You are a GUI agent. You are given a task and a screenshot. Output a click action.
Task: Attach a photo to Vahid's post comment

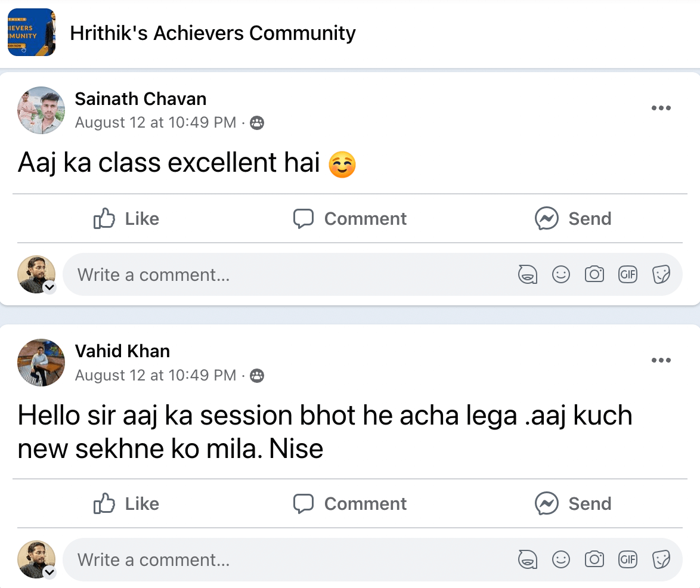click(x=594, y=560)
